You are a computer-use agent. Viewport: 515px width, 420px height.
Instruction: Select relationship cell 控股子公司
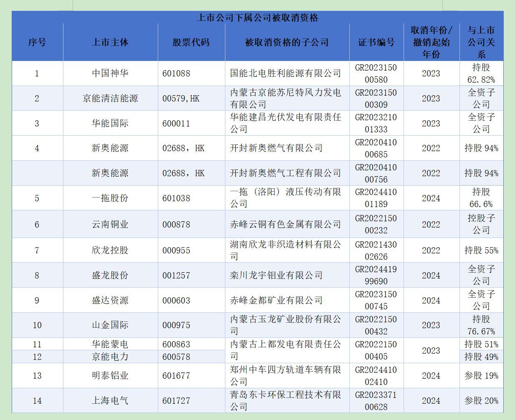tap(481, 224)
